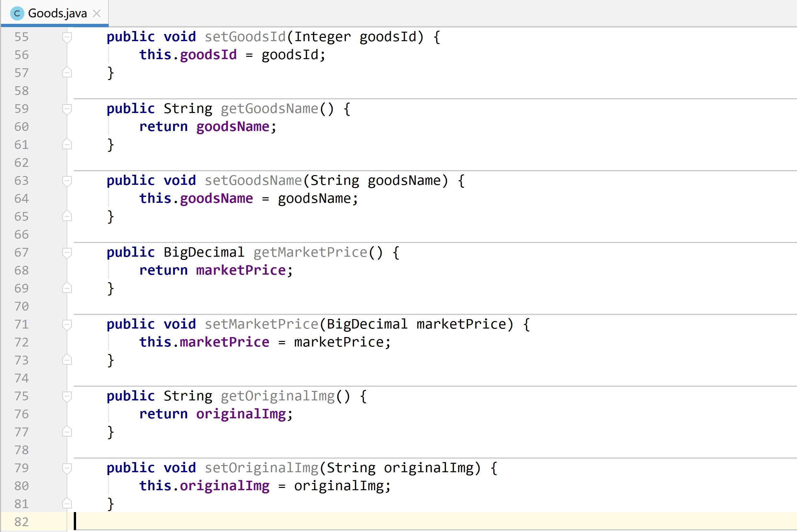Viewport: 797px width, 532px height.
Task: Click 'this.goodsId' field on line 56
Action: (x=188, y=55)
